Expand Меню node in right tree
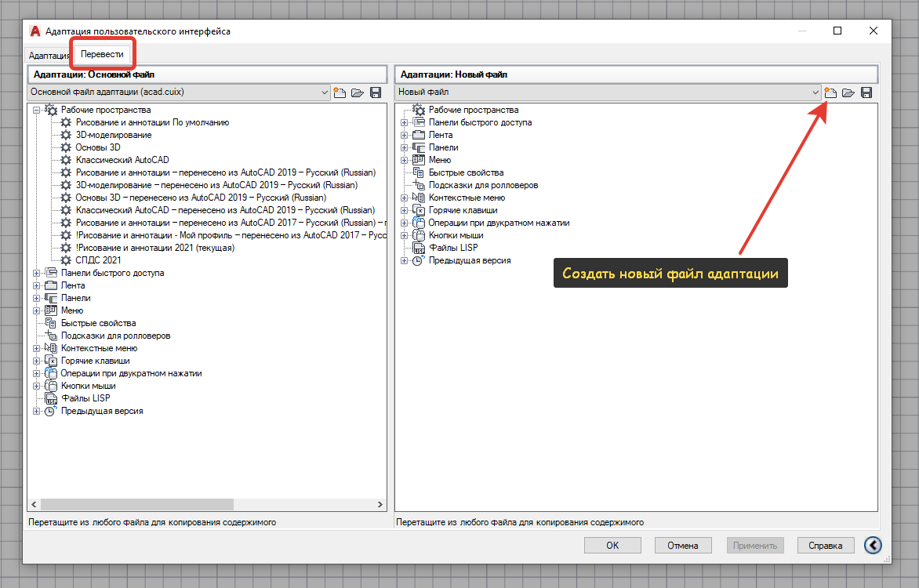The height and width of the screenshot is (588, 919). [x=404, y=160]
